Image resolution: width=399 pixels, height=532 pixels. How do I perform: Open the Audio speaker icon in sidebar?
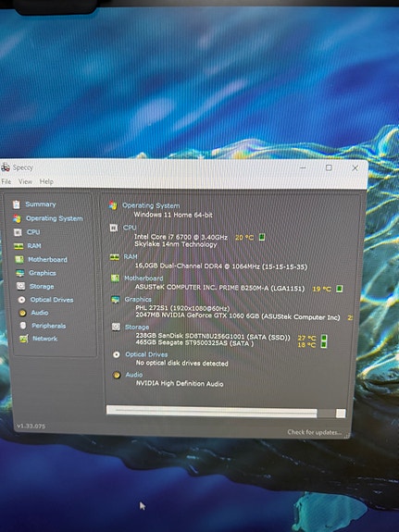tap(22, 313)
